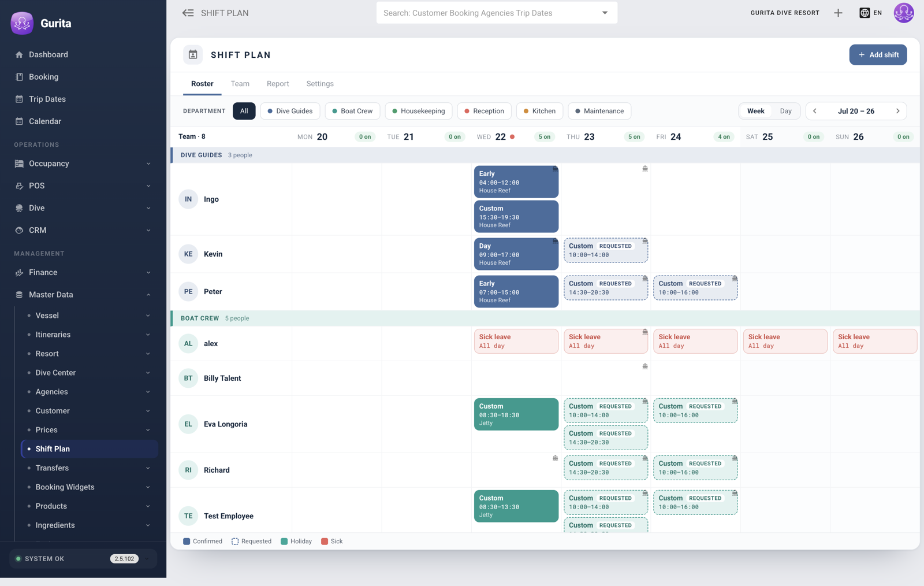Click the Confirmed legend color swatch
This screenshot has width=924, height=586.
point(187,542)
